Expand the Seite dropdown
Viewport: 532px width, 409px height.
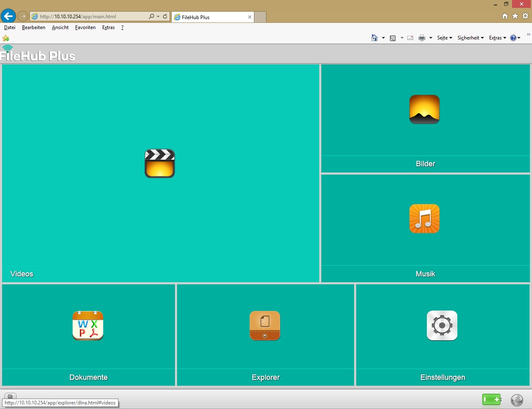click(x=444, y=38)
